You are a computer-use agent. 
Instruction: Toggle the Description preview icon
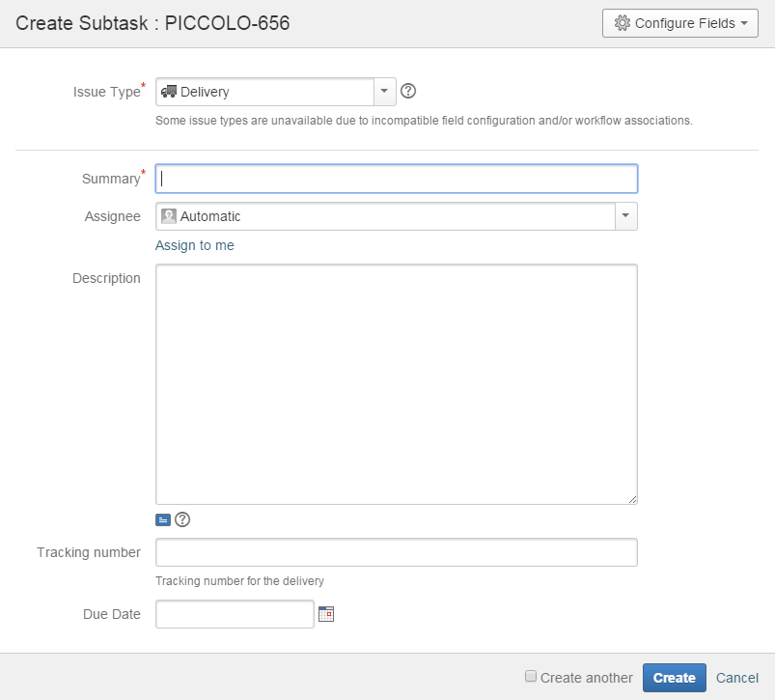click(x=163, y=519)
